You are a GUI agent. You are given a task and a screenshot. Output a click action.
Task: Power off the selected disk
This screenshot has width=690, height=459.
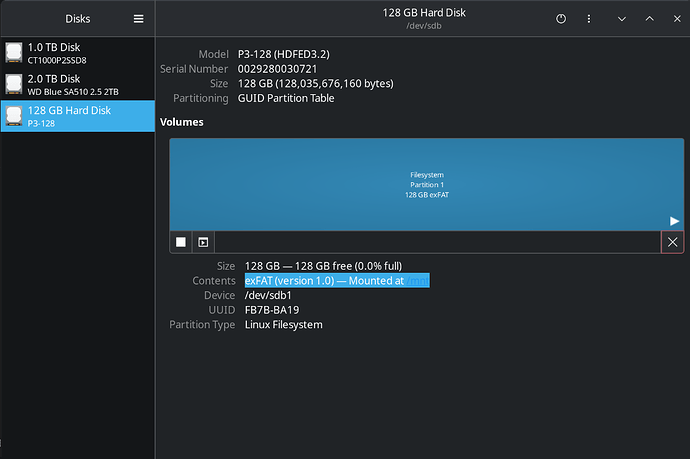coord(561,19)
